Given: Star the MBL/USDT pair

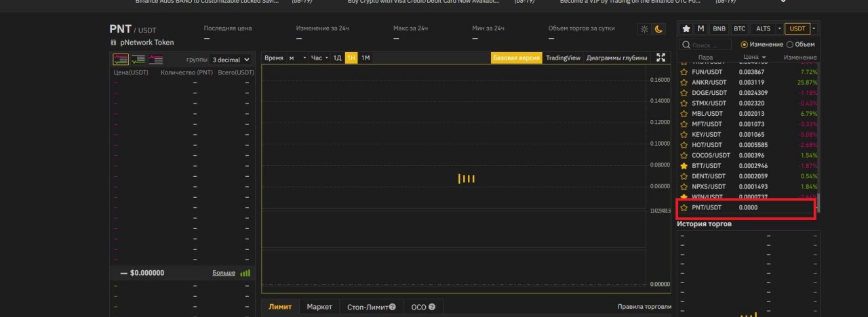Looking at the screenshot, I should 684,114.
